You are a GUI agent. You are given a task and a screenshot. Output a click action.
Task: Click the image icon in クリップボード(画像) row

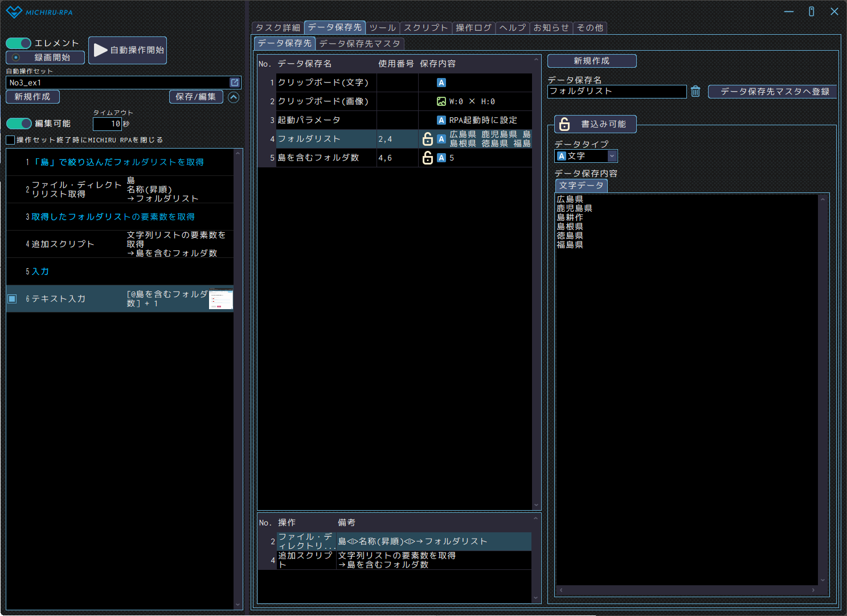[x=441, y=101]
